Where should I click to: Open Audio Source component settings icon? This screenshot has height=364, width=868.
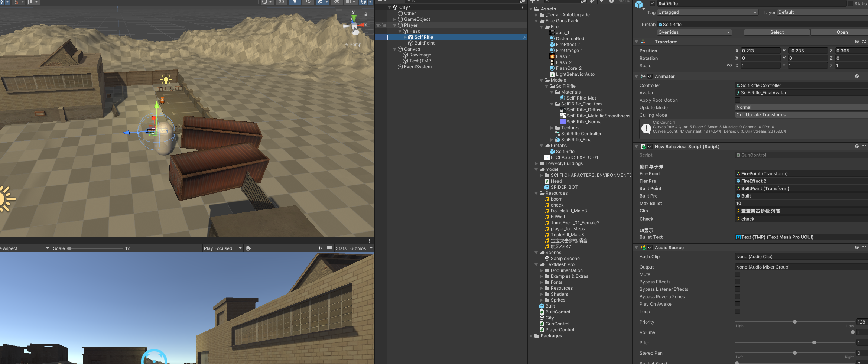pyautogui.click(x=864, y=248)
